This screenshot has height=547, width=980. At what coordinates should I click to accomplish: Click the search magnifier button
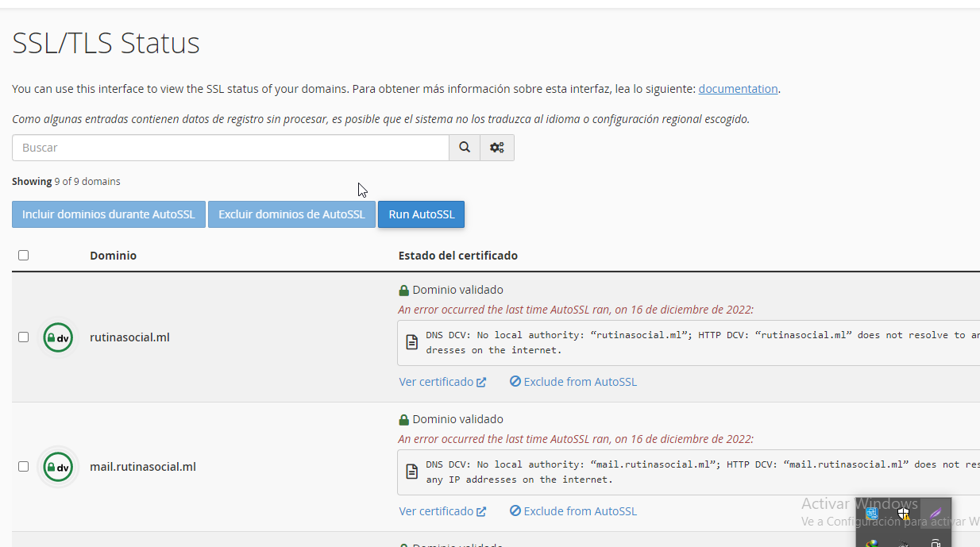click(x=465, y=148)
